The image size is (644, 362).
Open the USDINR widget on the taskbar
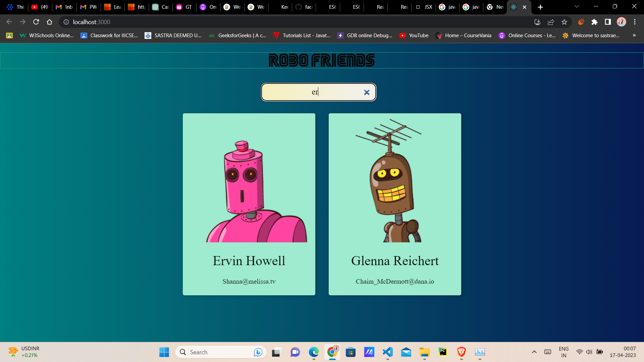point(24,352)
